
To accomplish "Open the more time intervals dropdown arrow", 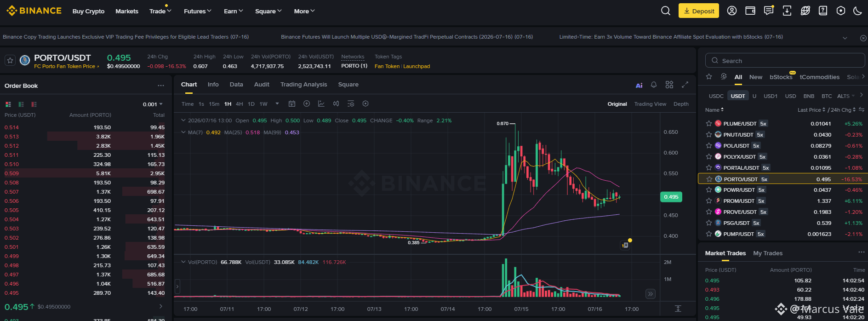I will pos(277,104).
